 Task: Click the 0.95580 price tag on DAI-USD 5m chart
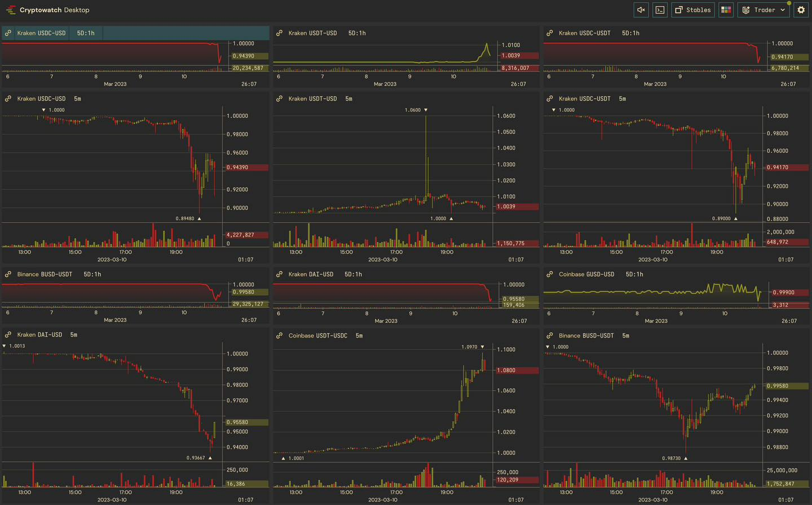click(x=246, y=422)
